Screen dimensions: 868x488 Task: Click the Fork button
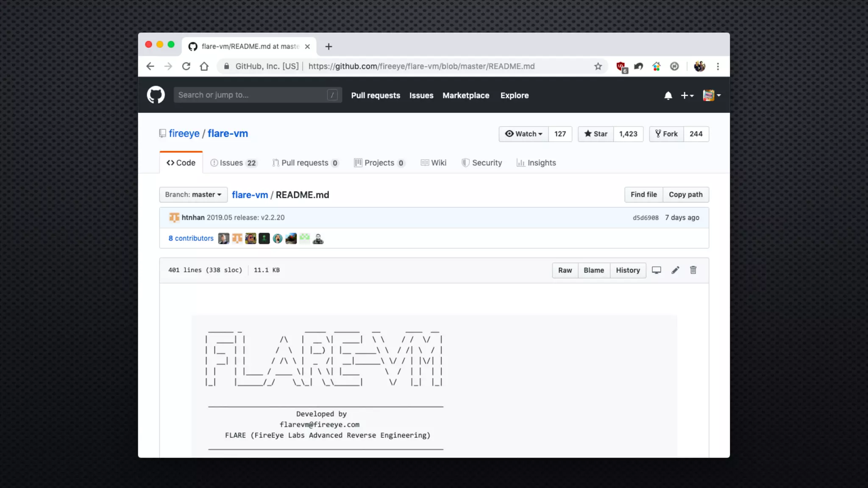[666, 134]
